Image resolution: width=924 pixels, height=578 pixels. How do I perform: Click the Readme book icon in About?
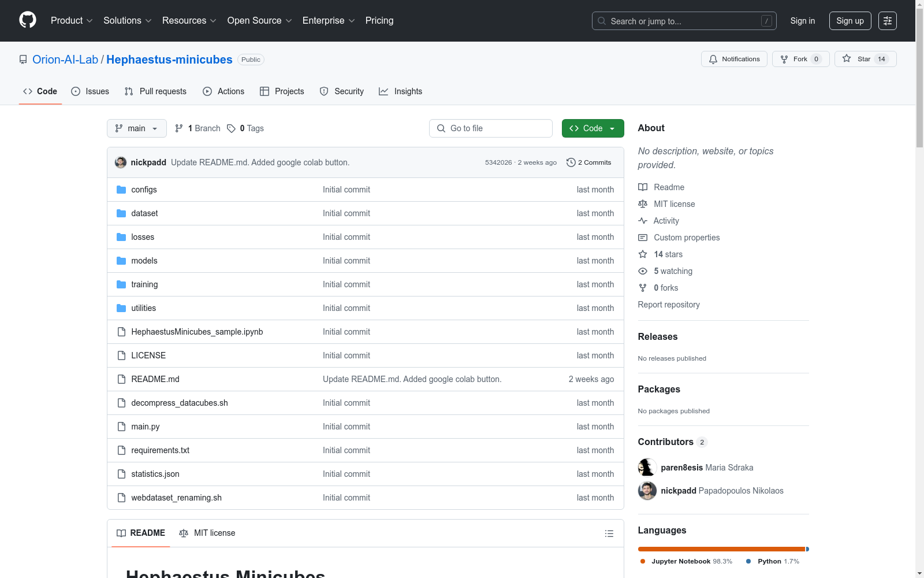(x=643, y=187)
